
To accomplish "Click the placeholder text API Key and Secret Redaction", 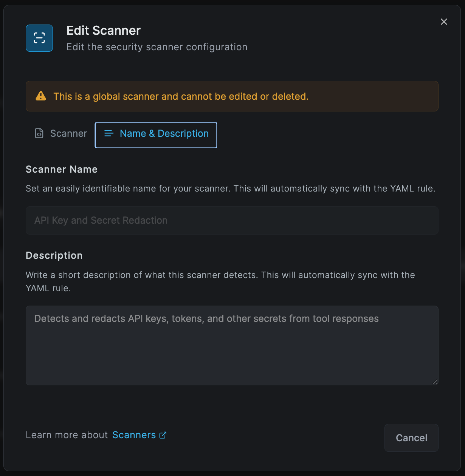I will [x=101, y=220].
